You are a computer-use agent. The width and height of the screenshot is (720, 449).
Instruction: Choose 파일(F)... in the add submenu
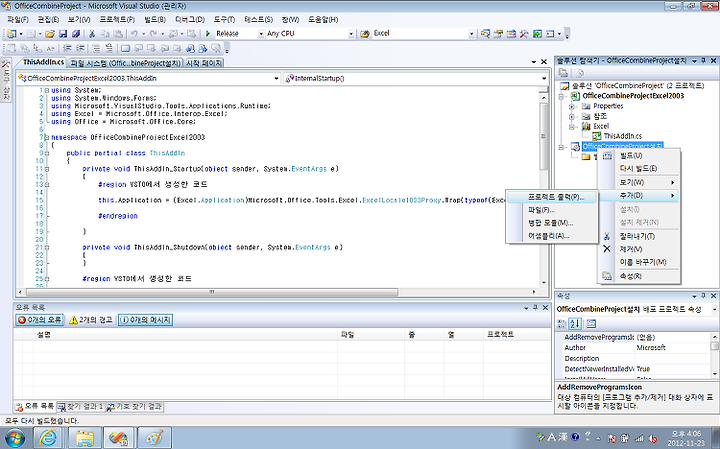551,210
